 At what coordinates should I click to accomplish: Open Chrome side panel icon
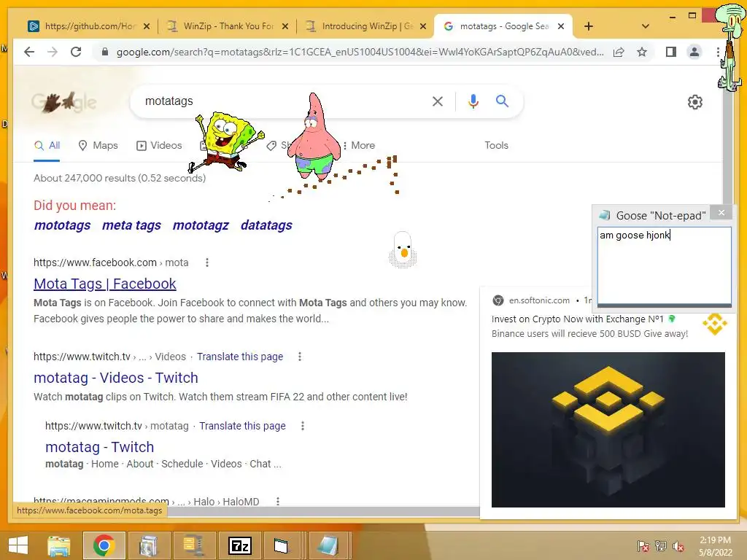[671, 52]
